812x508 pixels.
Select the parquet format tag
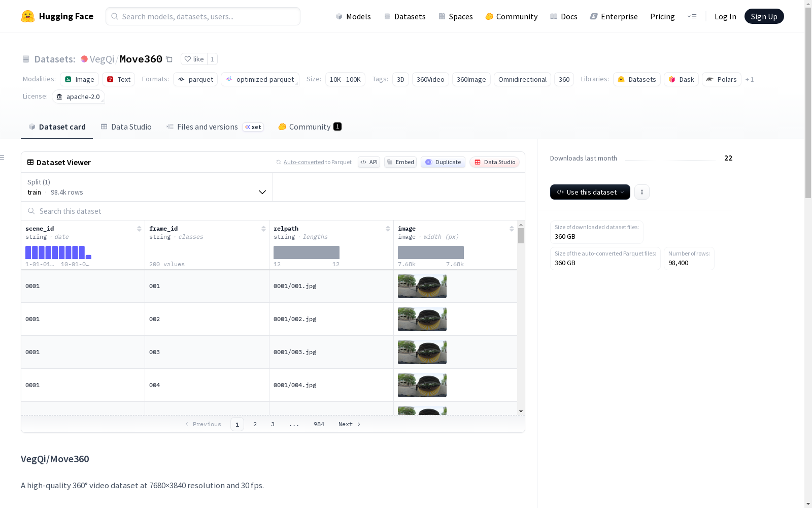pyautogui.click(x=195, y=79)
